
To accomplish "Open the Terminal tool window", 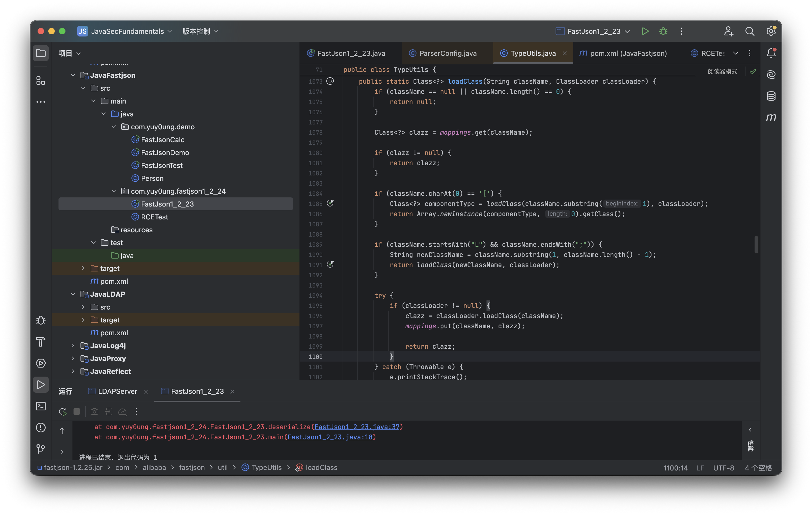I will [41, 406].
